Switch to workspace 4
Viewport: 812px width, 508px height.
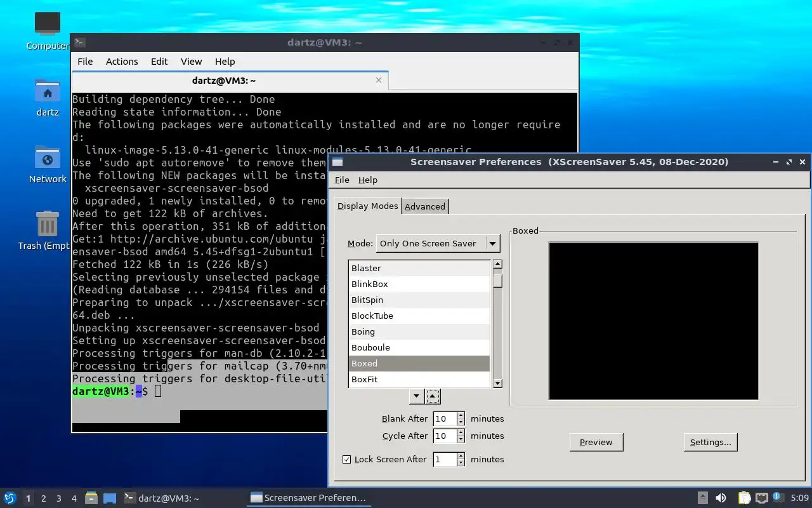click(74, 498)
